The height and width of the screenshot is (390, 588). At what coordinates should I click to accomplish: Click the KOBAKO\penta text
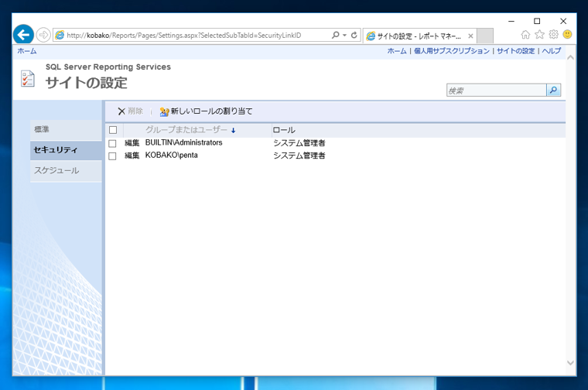172,156
